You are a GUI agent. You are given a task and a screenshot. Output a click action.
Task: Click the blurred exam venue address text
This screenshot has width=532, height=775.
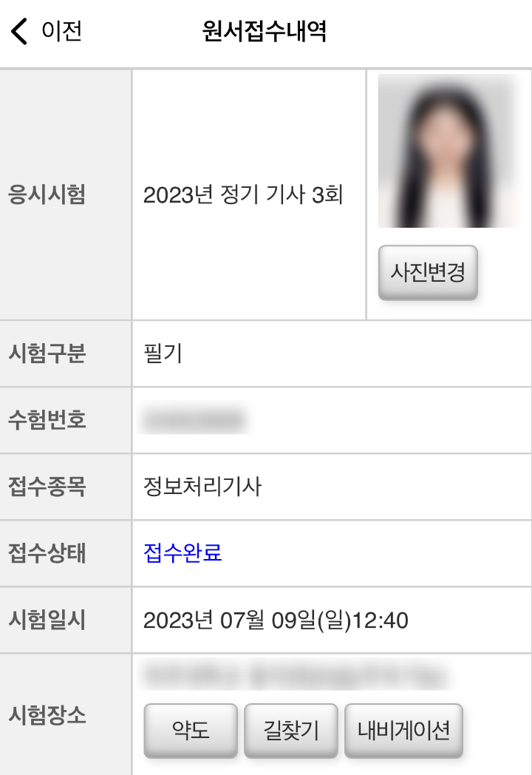click(296, 676)
